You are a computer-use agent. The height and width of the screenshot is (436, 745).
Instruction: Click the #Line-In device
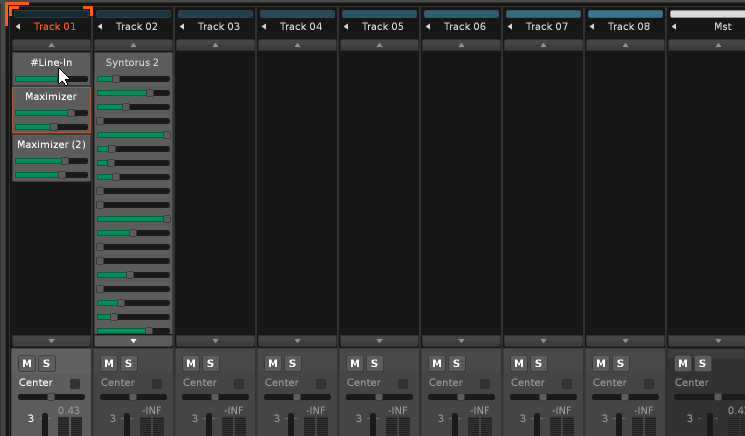[x=51, y=62]
